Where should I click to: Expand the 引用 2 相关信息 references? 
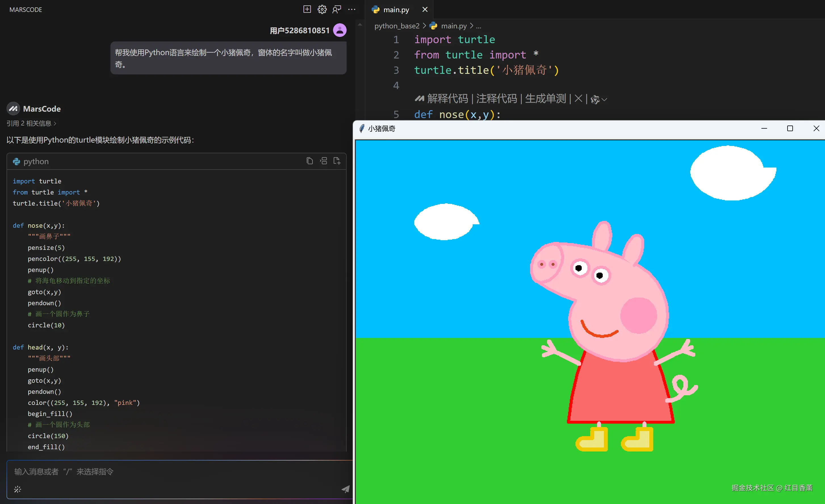click(32, 124)
